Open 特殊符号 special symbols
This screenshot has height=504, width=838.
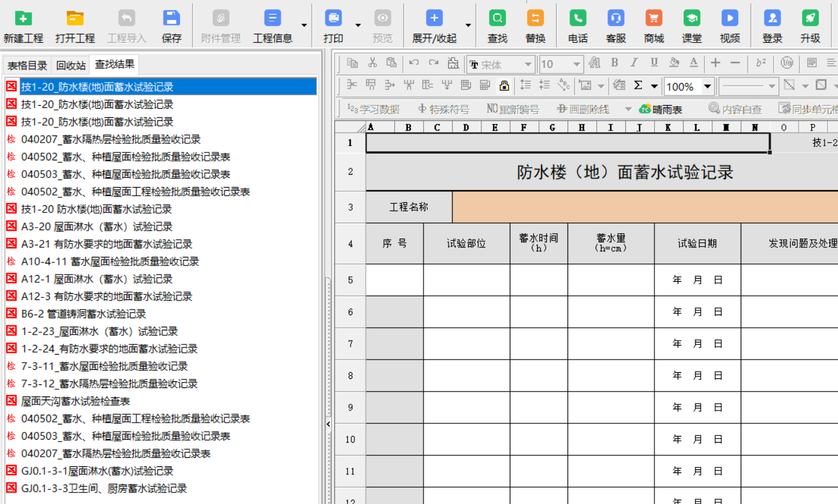(x=444, y=109)
